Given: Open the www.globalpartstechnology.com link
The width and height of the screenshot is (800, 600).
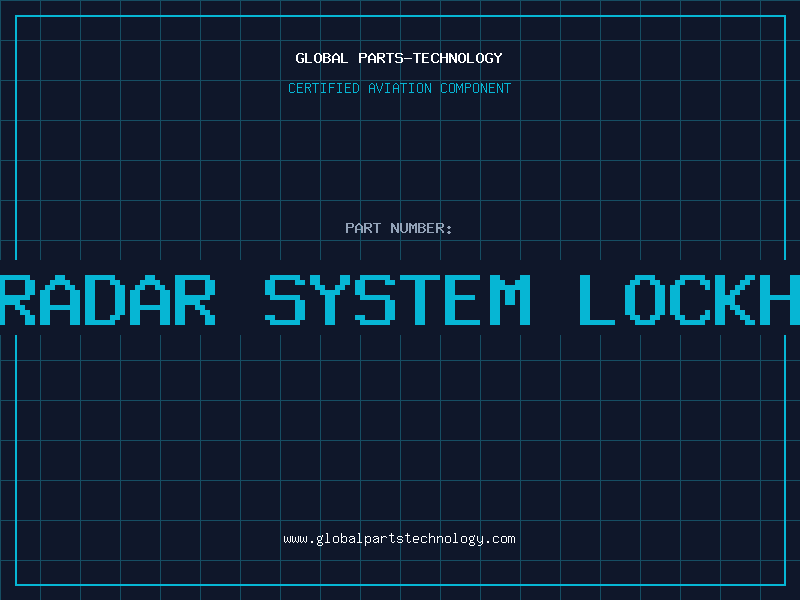Looking at the screenshot, I should (x=399, y=539).
